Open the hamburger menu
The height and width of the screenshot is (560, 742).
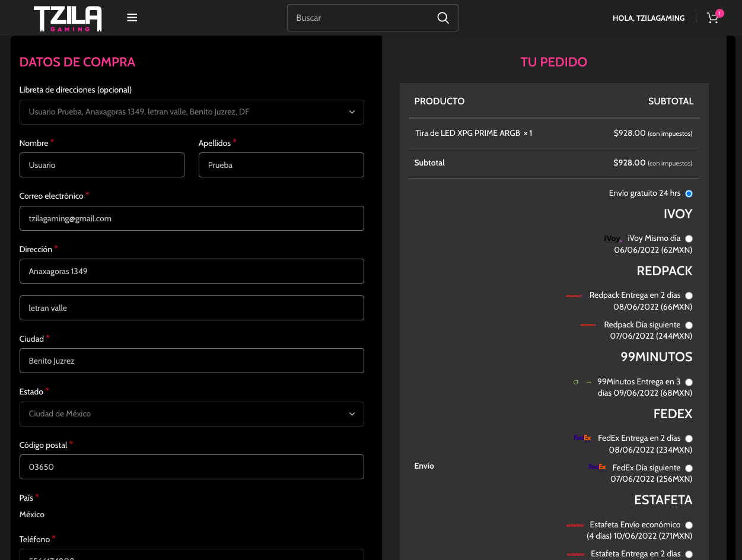click(x=132, y=18)
